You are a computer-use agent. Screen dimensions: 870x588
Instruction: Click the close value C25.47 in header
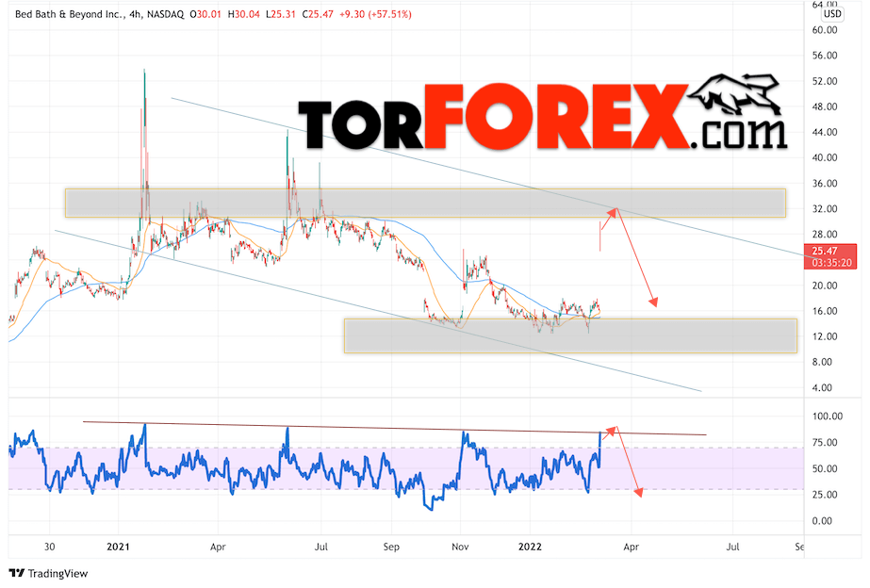coord(318,14)
